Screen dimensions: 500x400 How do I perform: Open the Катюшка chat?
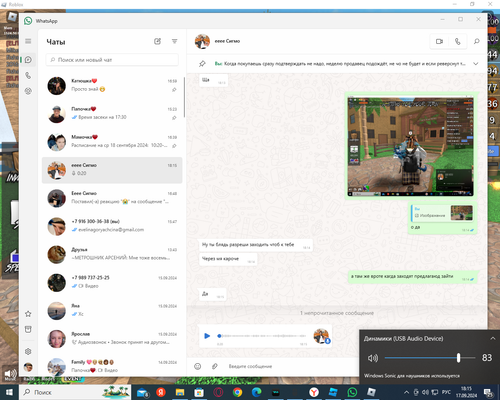(112, 85)
